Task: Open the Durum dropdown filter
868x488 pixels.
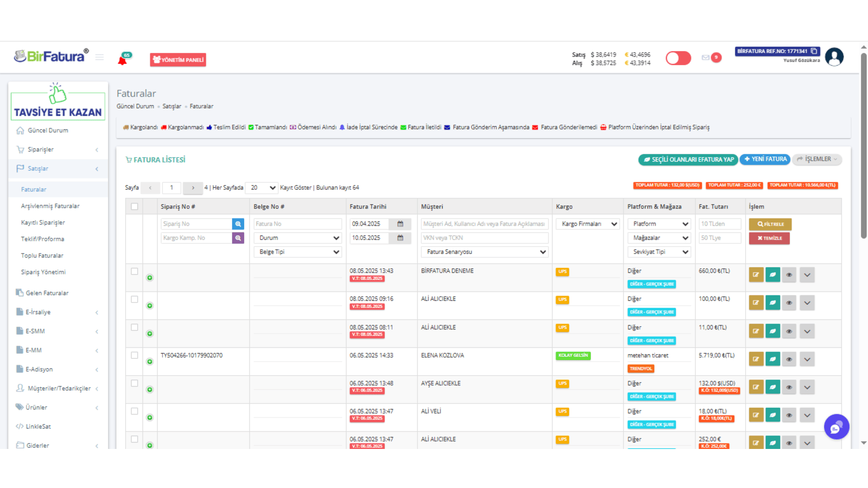Action: [298, 238]
